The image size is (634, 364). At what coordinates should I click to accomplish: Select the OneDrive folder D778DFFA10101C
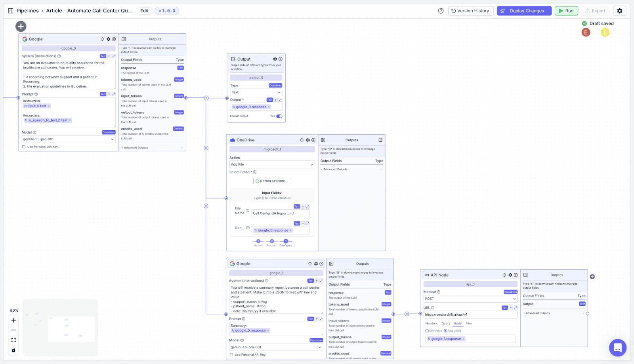(272, 181)
